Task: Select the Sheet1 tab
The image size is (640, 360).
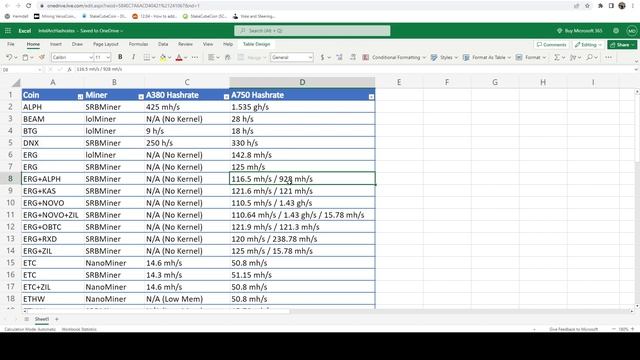Action: [42, 319]
